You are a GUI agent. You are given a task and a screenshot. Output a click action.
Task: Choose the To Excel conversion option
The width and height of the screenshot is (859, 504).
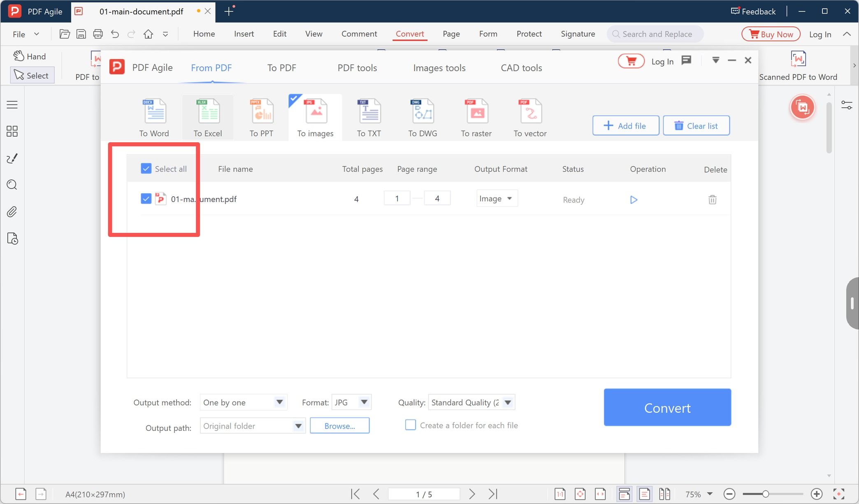[x=208, y=117]
